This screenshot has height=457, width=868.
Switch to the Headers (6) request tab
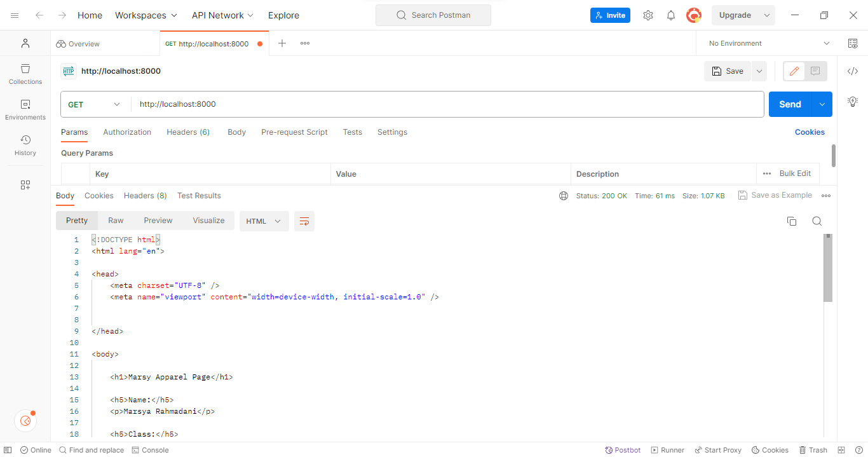(x=187, y=132)
